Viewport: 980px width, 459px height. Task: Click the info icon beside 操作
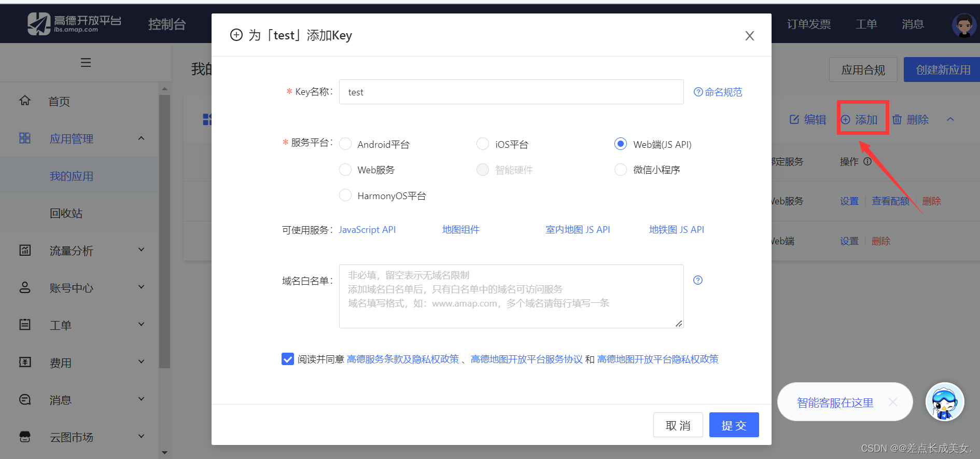coord(867,161)
